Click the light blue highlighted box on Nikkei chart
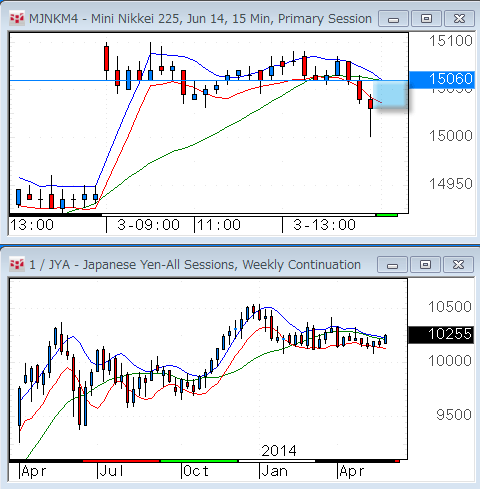 point(390,94)
